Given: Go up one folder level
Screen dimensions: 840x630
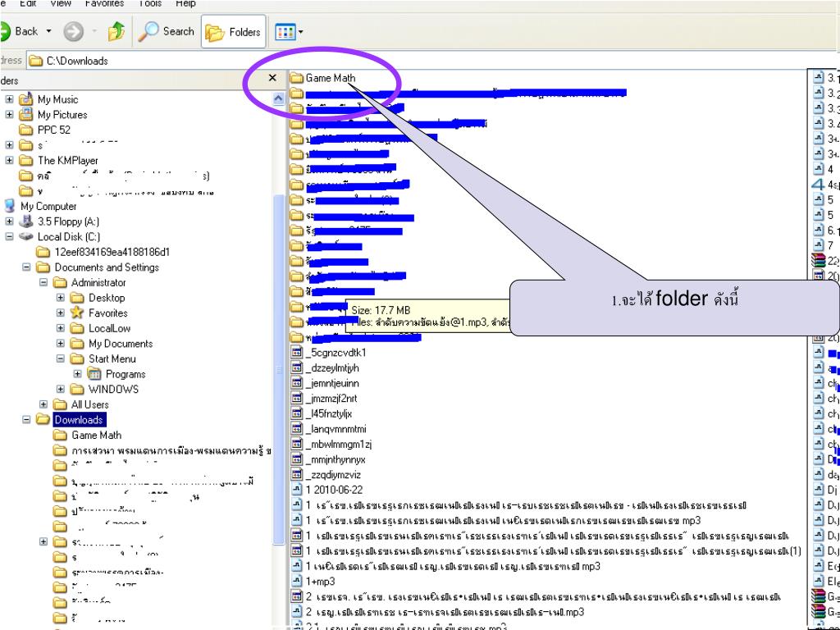Looking at the screenshot, I should pos(116,32).
